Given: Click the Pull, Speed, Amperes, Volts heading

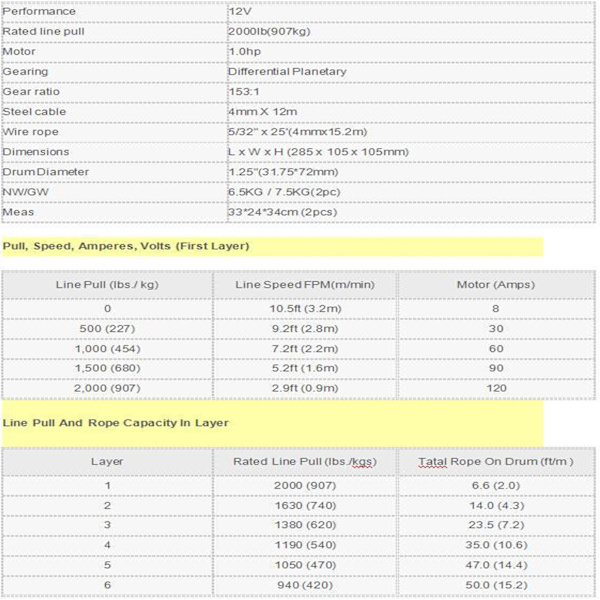Looking at the screenshot, I should pos(126,246).
